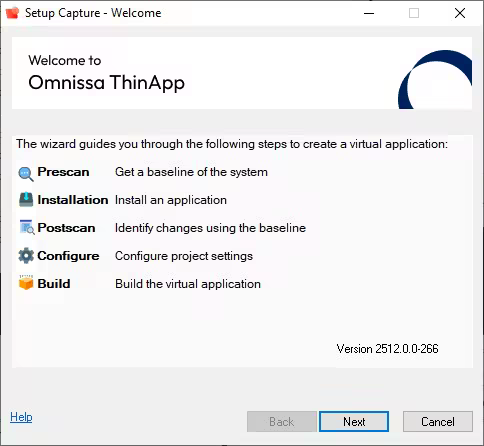Viewport: 484px width, 446px height.
Task: Select the bold Installation label
Action: (73, 200)
